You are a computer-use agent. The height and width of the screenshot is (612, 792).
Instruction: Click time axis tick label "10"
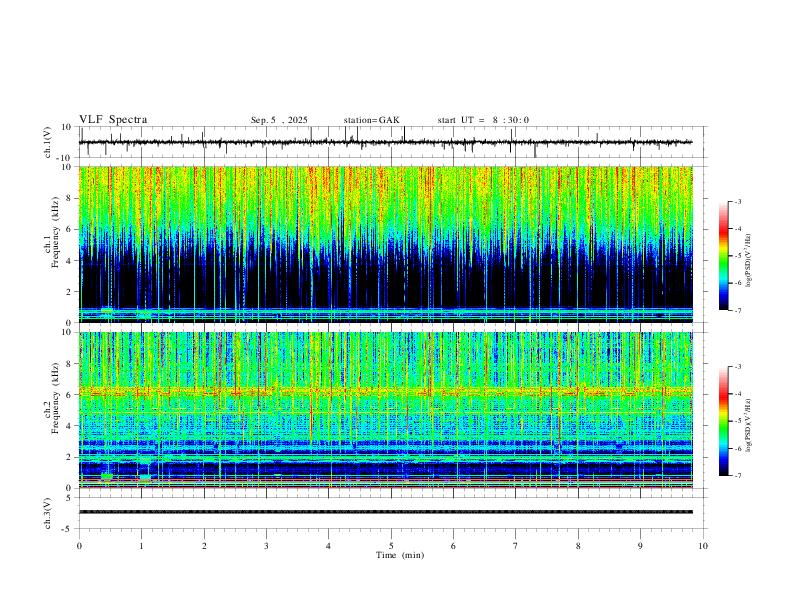pos(703,546)
